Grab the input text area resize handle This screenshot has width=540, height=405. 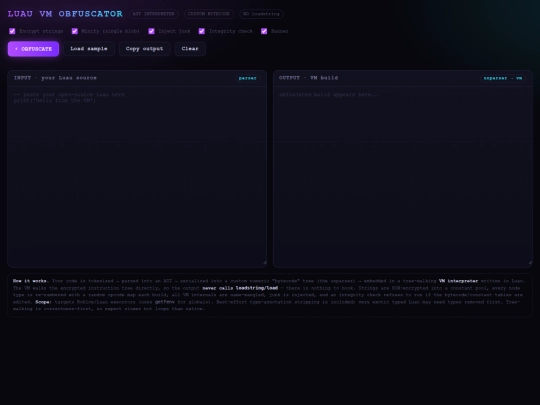click(264, 263)
